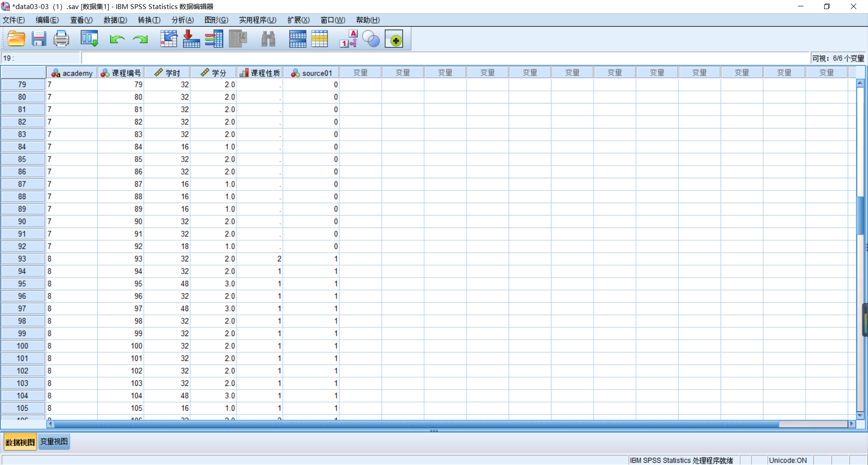Split file toolbar icon

297,39
